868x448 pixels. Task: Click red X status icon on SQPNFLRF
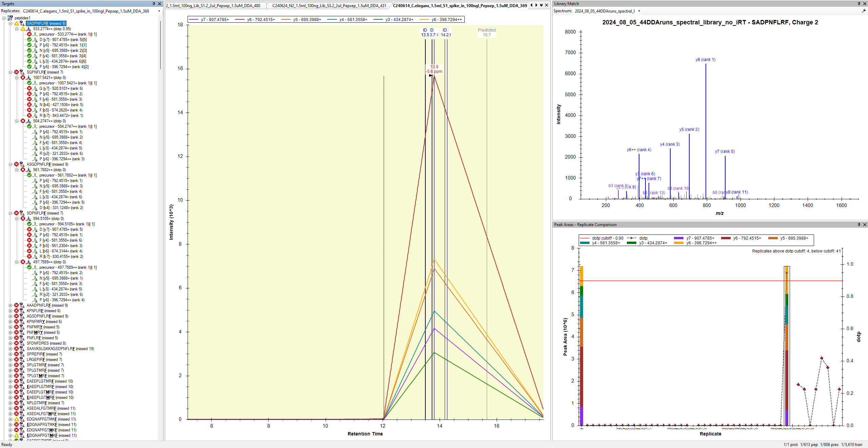point(16,72)
